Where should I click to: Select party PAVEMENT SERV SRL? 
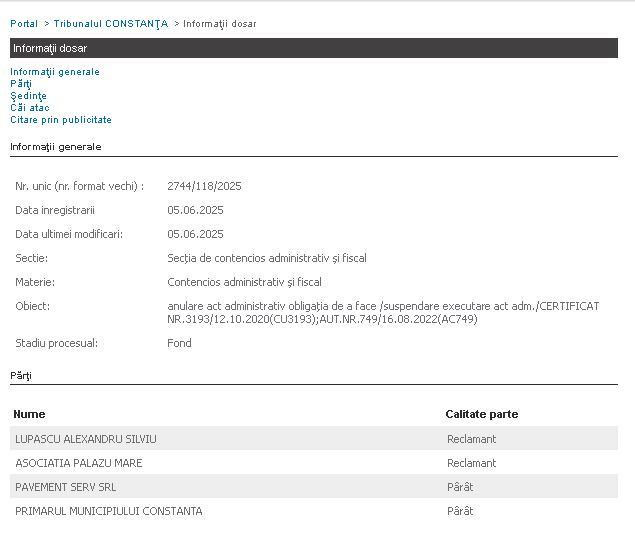[66, 487]
